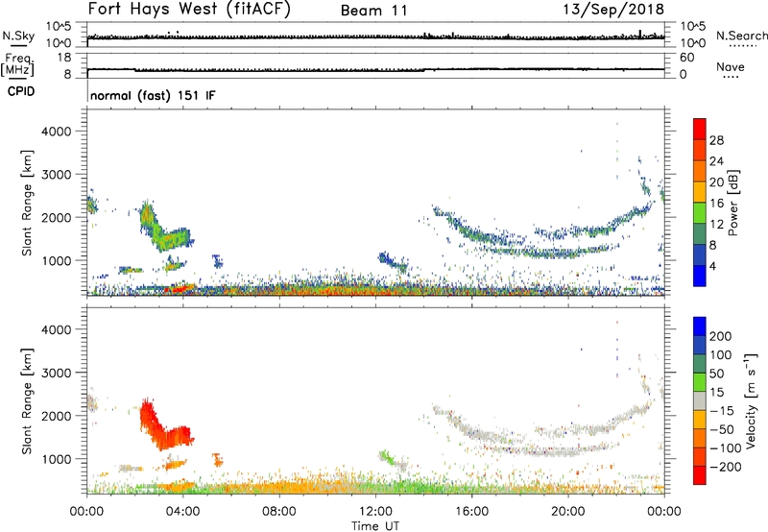
Task: Click the 'Beam 11' label
Action: (374, 11)
